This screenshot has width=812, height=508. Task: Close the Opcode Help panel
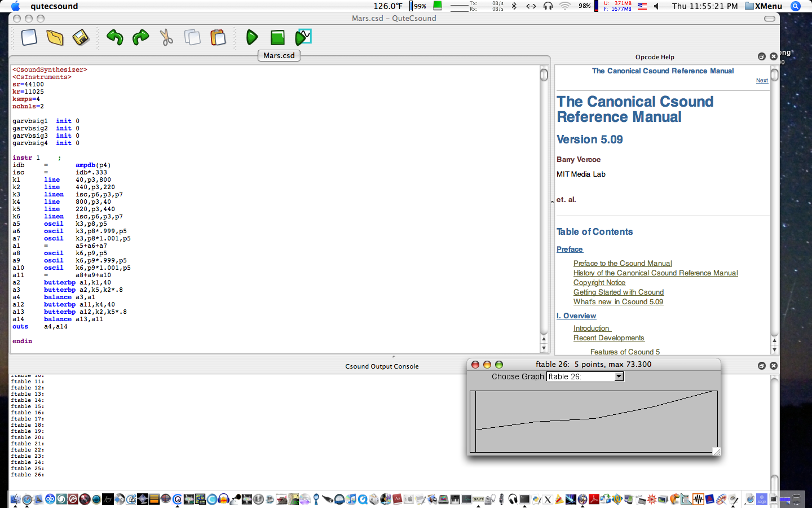[774, 56]
